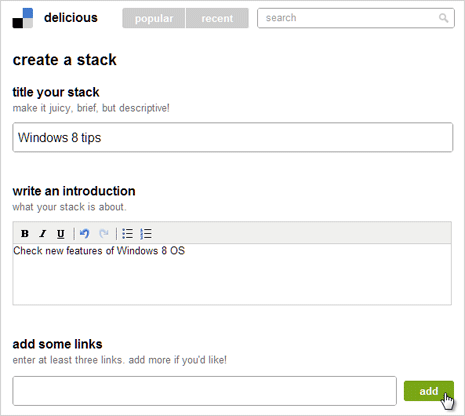465x416 pixels.
Task: Click the 'add some links' label
Action: coord(57,344)
